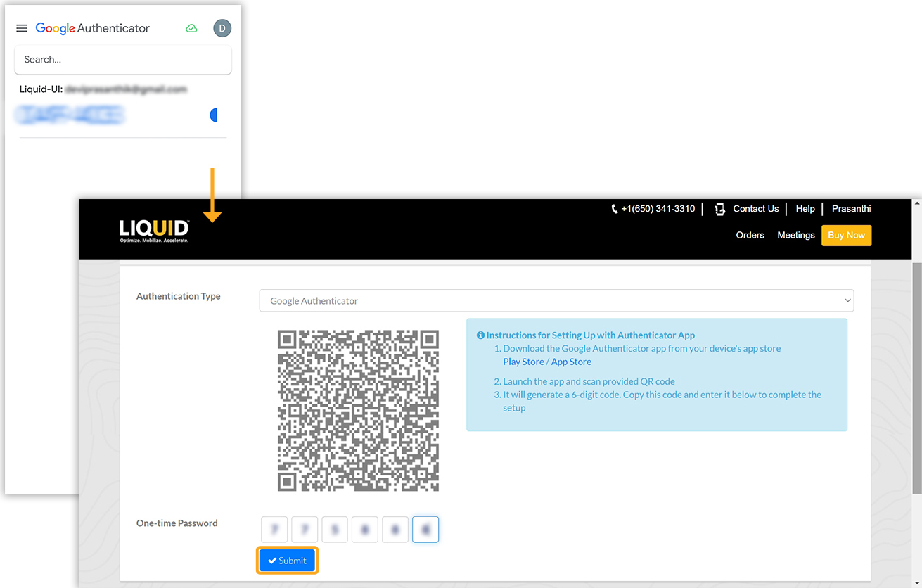Click the cloud sync status icon
The width and height of the screenshot is (922, 588).
[191, 28]
